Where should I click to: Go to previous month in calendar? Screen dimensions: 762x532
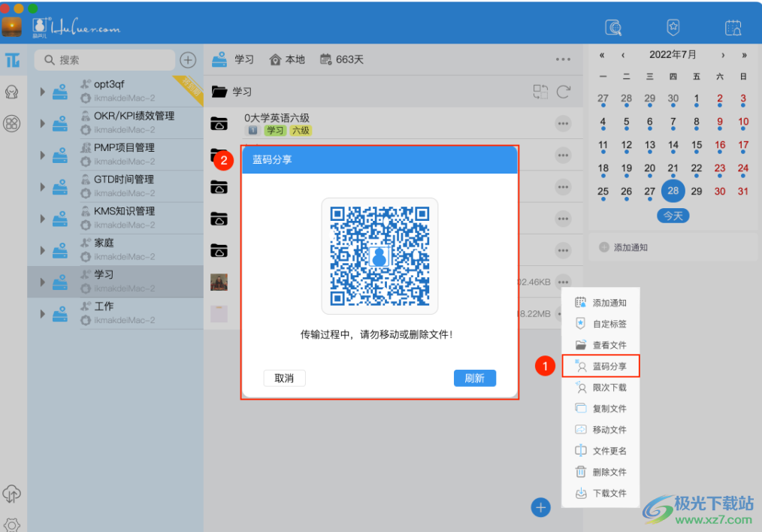pyautogui.click(x=623, y=55)
